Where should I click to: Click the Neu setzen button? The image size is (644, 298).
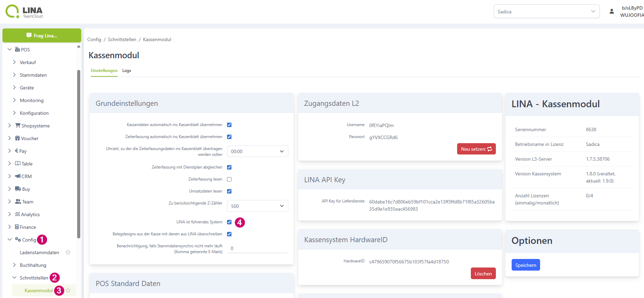(x=476, y=149)
